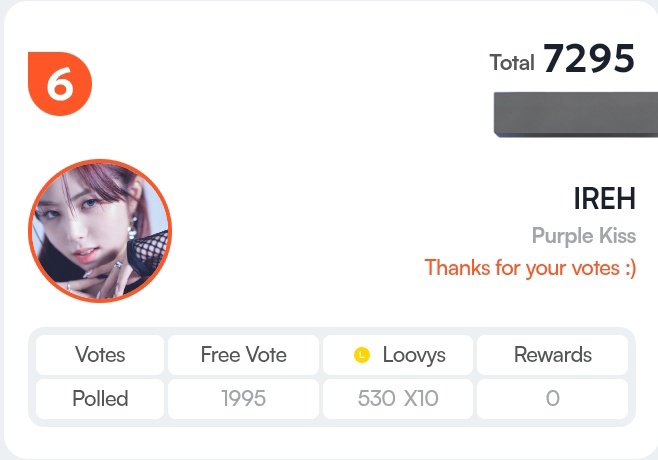Image resolution: width=658 pixels, height=460 pixels.
Task: Open IREH's circular profile photo
Action: tap(100, 230)
